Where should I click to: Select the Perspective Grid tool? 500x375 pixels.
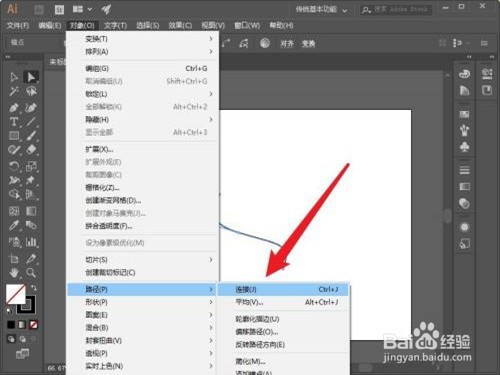coord(31,194)
